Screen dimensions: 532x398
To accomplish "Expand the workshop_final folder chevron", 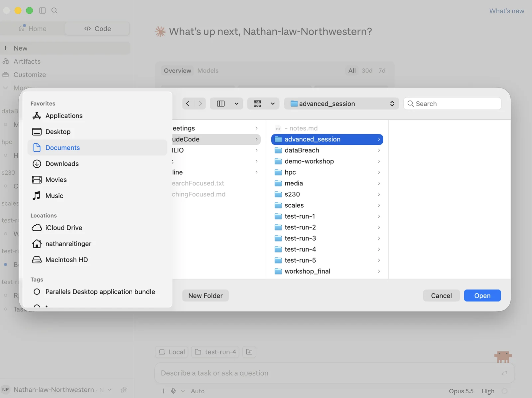I will (379, 271).
